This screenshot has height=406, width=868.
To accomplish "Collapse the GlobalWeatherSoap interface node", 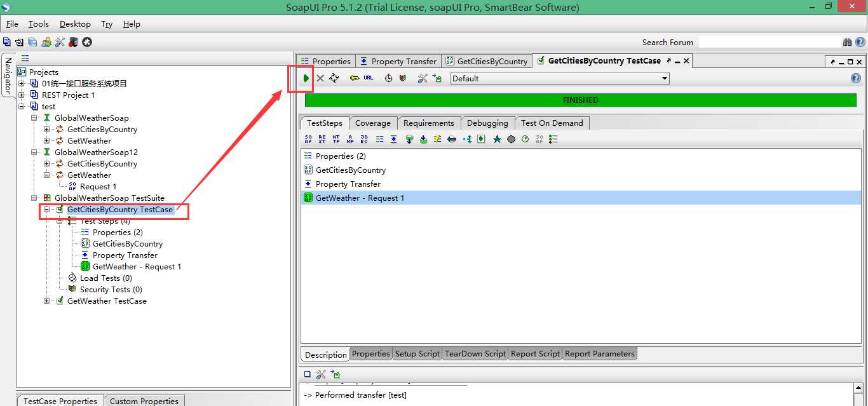I will [34, 118].
